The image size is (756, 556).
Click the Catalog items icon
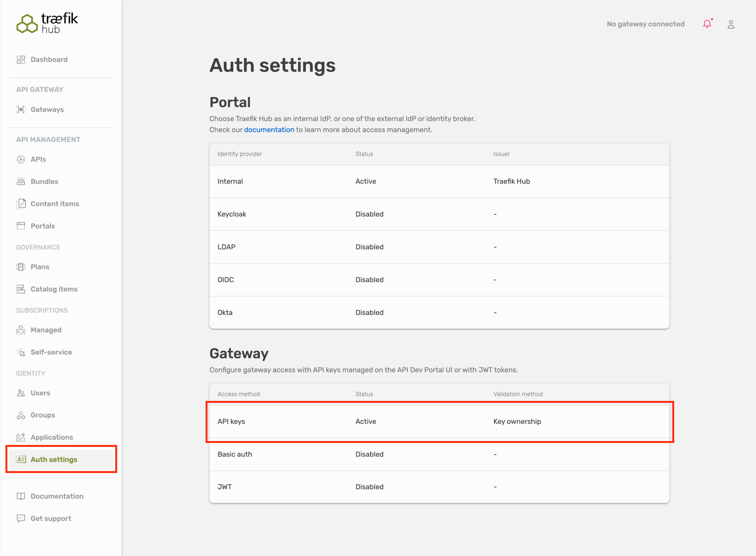point(21,289)
